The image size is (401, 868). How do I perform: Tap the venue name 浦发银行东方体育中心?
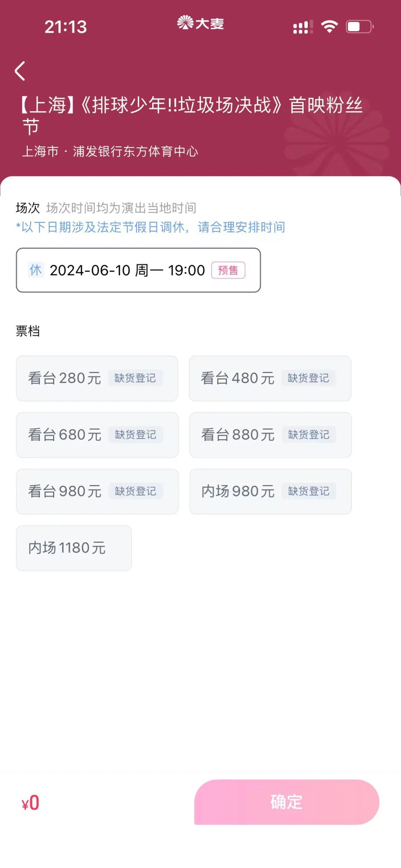(136, 152)
